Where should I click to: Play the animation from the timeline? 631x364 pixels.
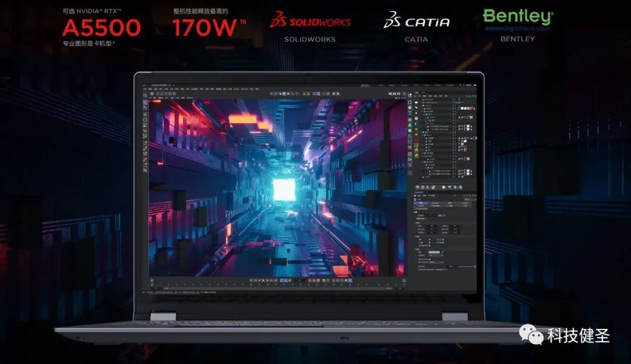[x=263, y=280]
